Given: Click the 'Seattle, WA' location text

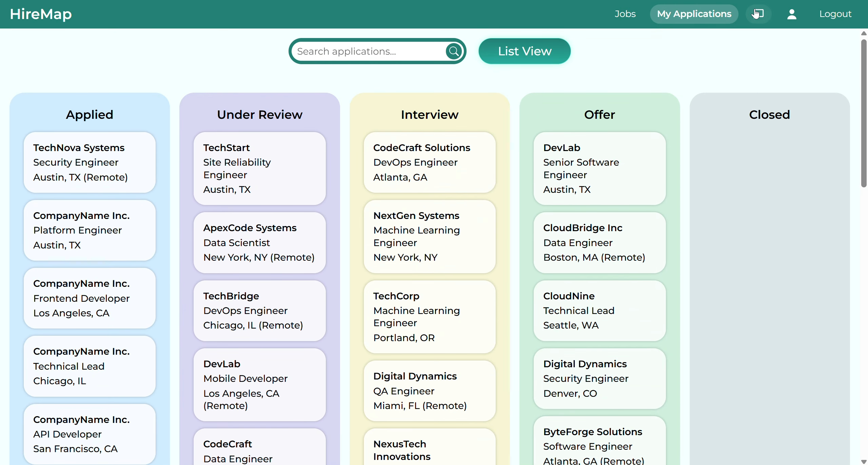Looking at the screenshot, I should point(571,325).
